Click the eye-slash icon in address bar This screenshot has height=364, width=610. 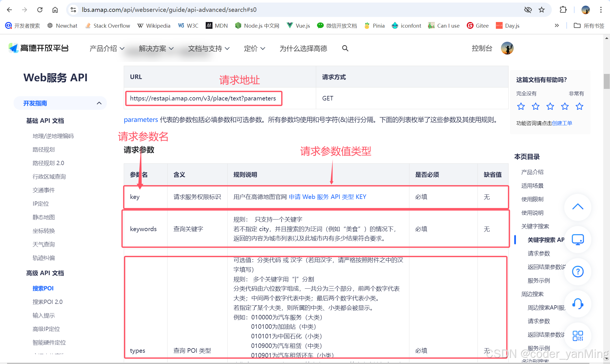[528, 10]
